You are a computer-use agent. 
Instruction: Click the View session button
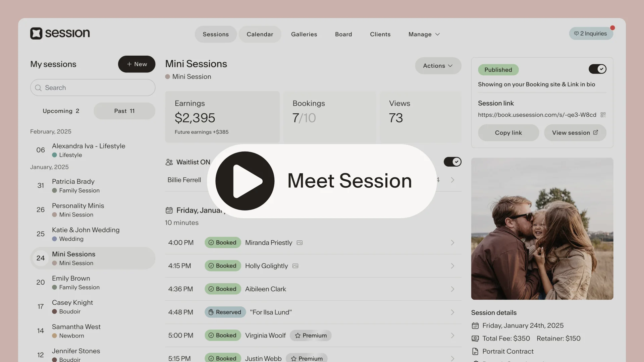tap(575, 133)
